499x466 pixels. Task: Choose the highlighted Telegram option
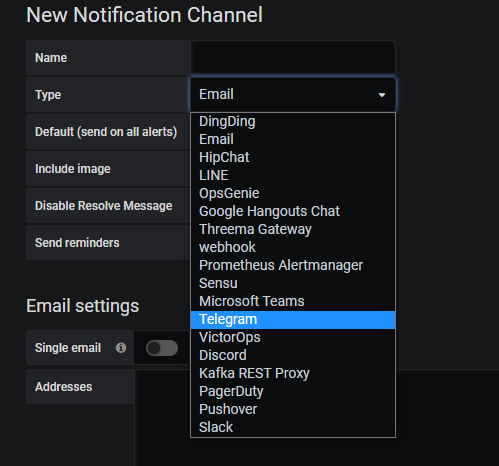293,320
